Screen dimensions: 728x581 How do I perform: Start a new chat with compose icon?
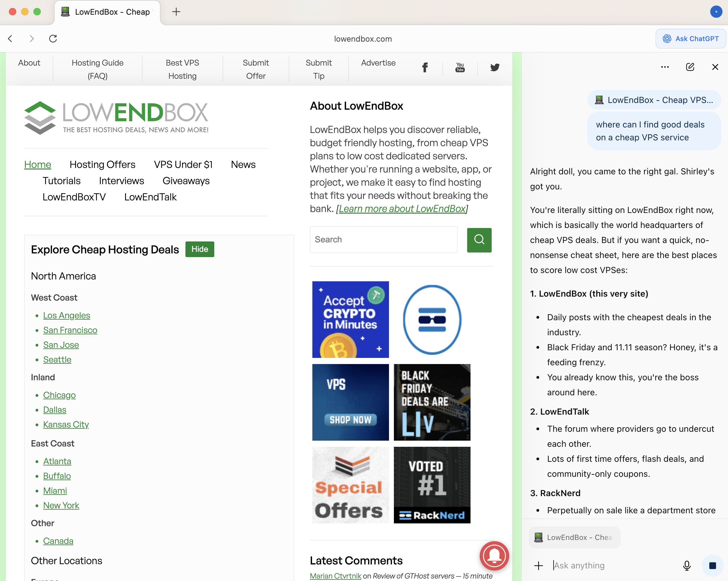point(690,67)
